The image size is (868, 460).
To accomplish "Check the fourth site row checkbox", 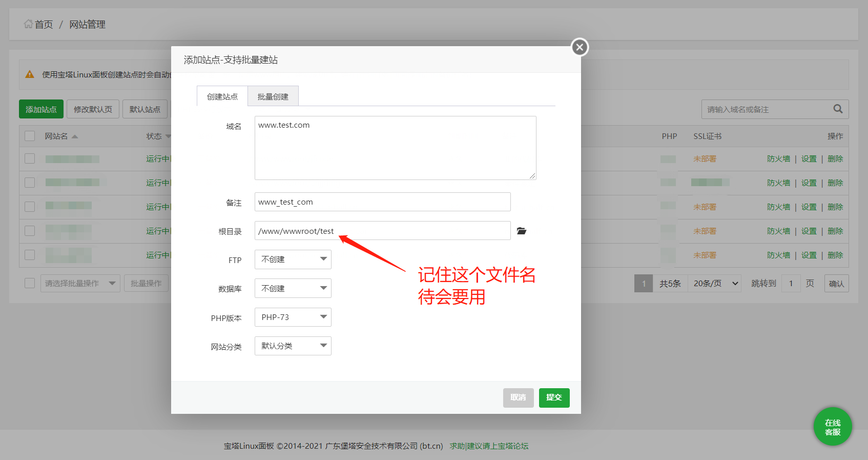I will click(30, 231).
